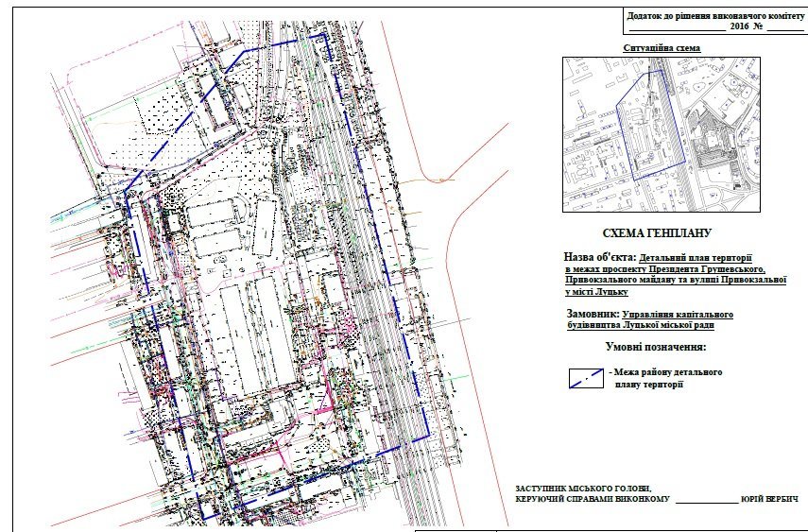This screenshot has height=532, width=808.
Task: Click the Назва об'єкта label
Action: tap(600, 256)
